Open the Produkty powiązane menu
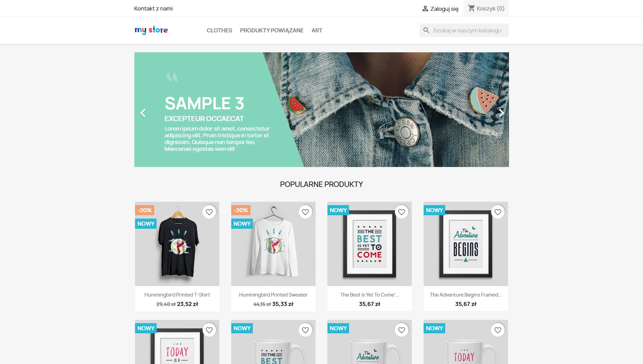The width and height of the screenshot is (643, 364). click(272, 30)
